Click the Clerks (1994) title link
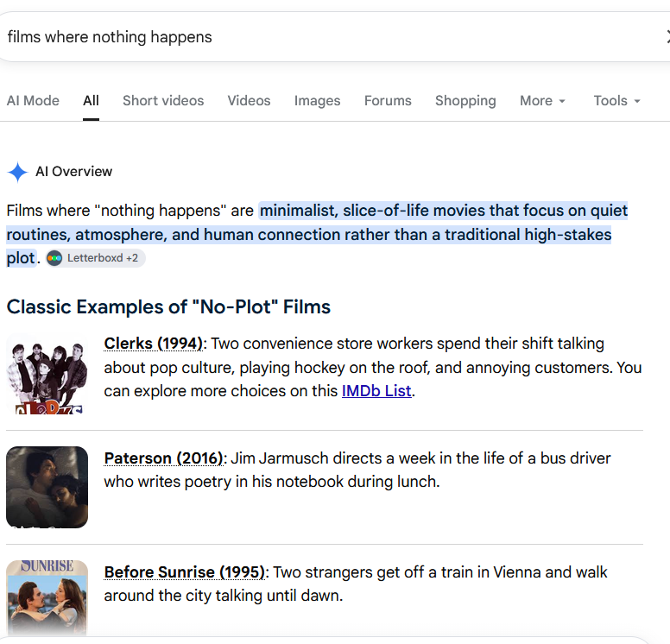This screenshot has width=670, height=644. [154, 344]
